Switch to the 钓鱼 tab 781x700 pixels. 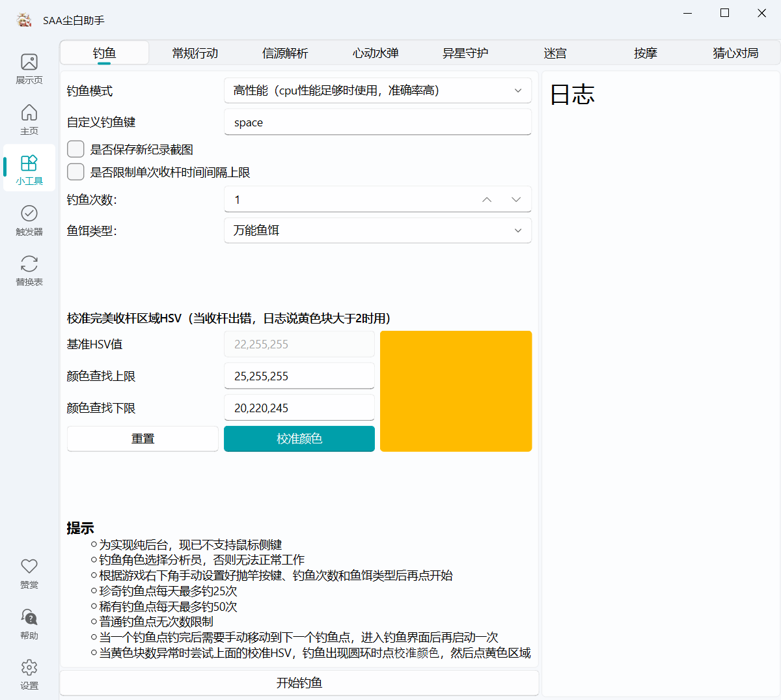[x=104, y=53]
